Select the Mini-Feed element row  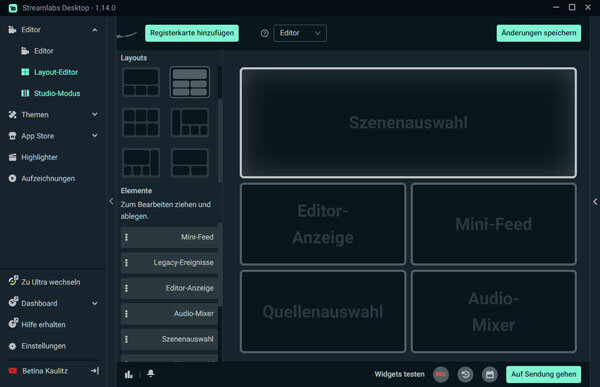[x=169, y=237]
